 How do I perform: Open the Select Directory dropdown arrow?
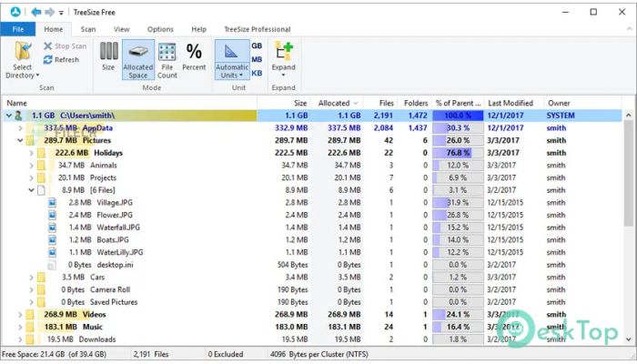point(37,76)
